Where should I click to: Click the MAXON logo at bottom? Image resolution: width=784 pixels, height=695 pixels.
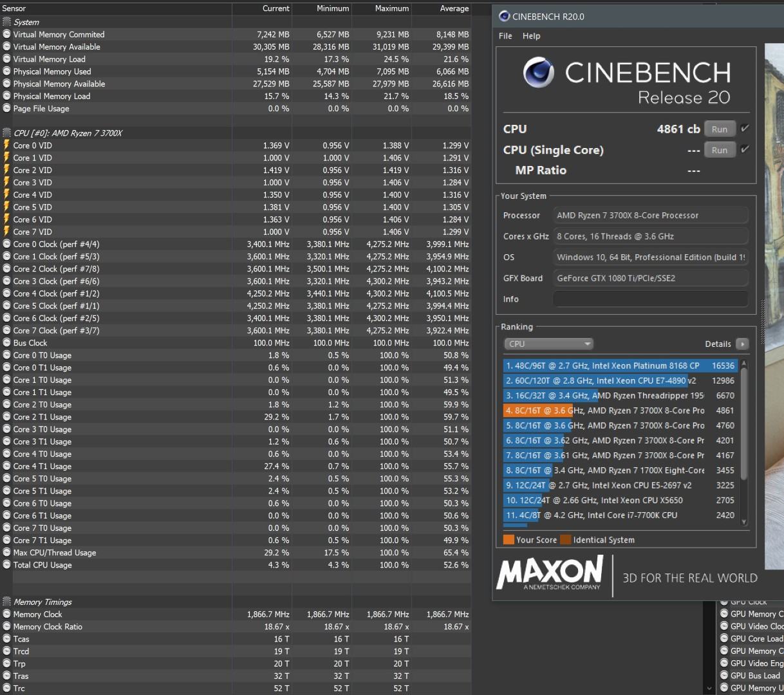coord(550,573)
